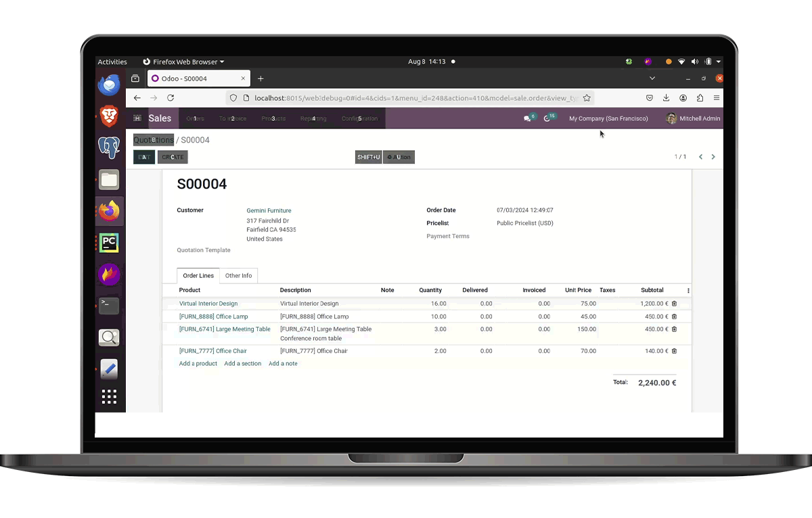Open Activities overview in top bar
The height and width of the screenshot is (518, 812).
(112, 62)
